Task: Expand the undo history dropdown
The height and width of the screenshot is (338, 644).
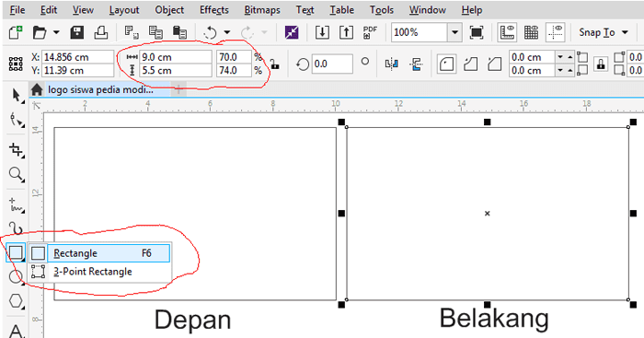Action: pyautogui.click(x=227, y=32)
